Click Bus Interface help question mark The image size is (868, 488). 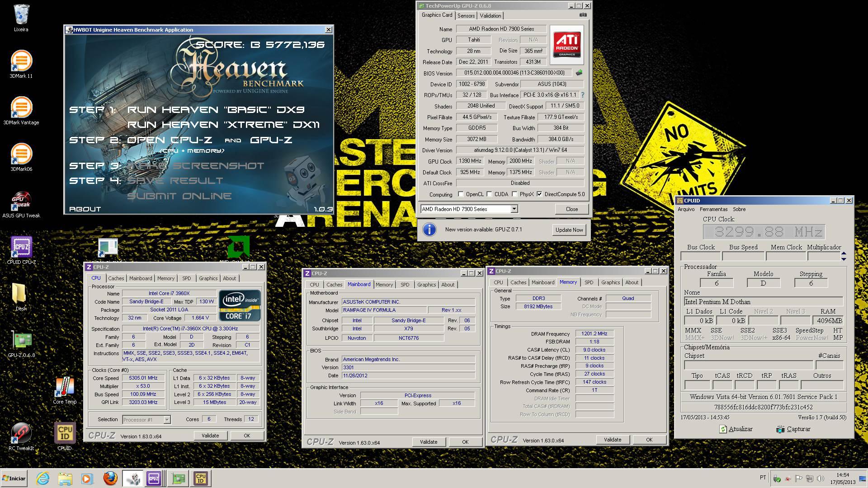click(x=582, y=95)
